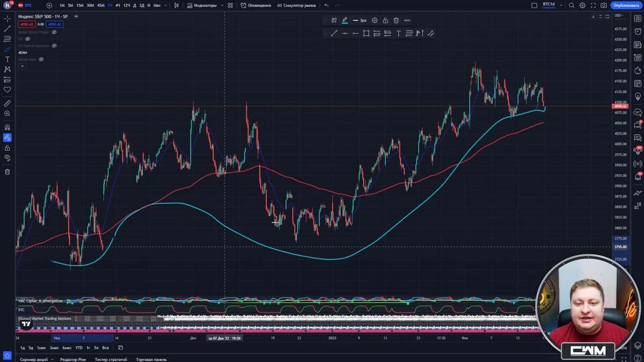Show the FX Market Sessions indicator
The image size is (644, 362).
[x=54, y=46]
